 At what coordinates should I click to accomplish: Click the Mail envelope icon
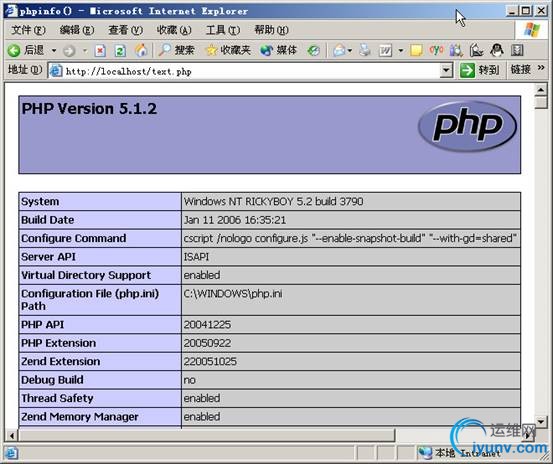[339, 51]
